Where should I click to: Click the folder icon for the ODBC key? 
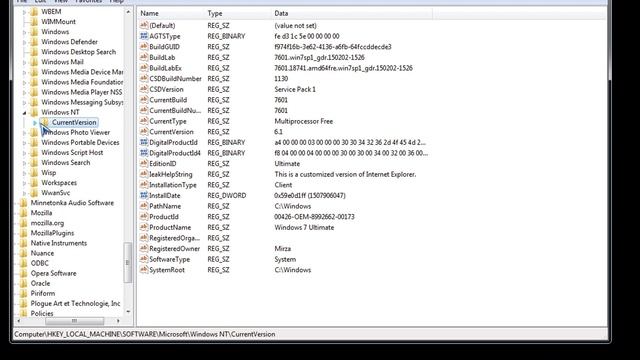coord(24,263)
